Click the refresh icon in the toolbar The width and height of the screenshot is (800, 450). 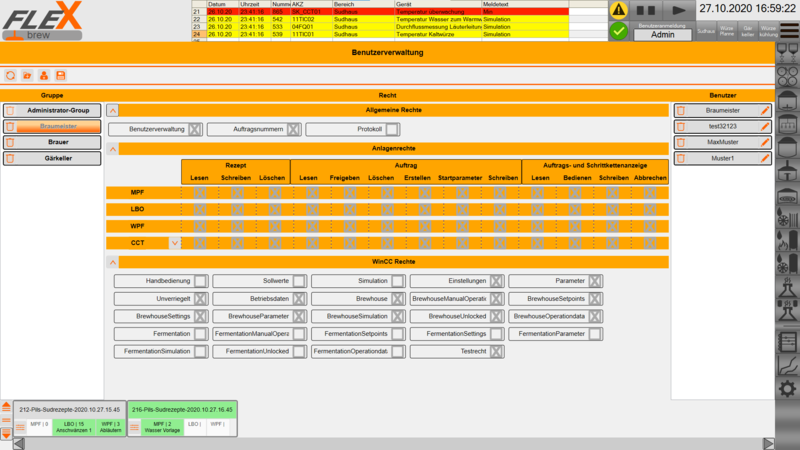[11, 75]
